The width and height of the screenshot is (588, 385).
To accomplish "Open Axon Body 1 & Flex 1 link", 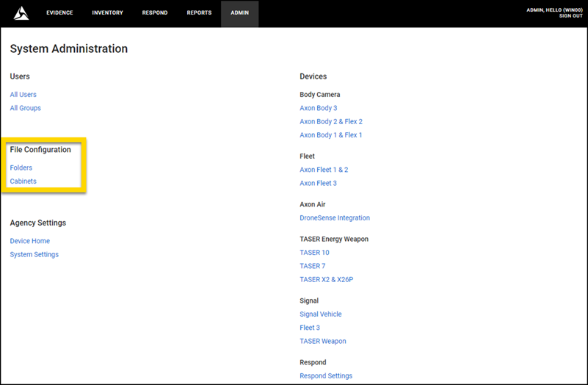I will tap(331, 135).
